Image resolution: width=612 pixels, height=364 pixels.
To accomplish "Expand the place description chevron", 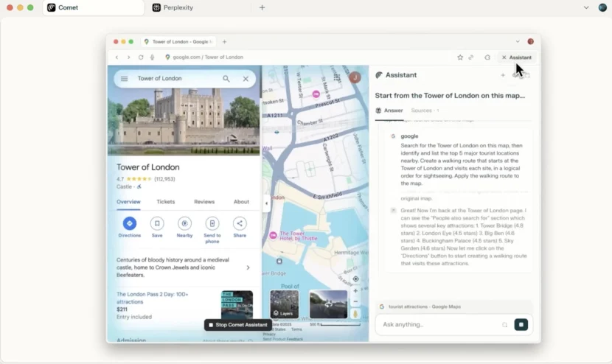I will pos(248,267).
